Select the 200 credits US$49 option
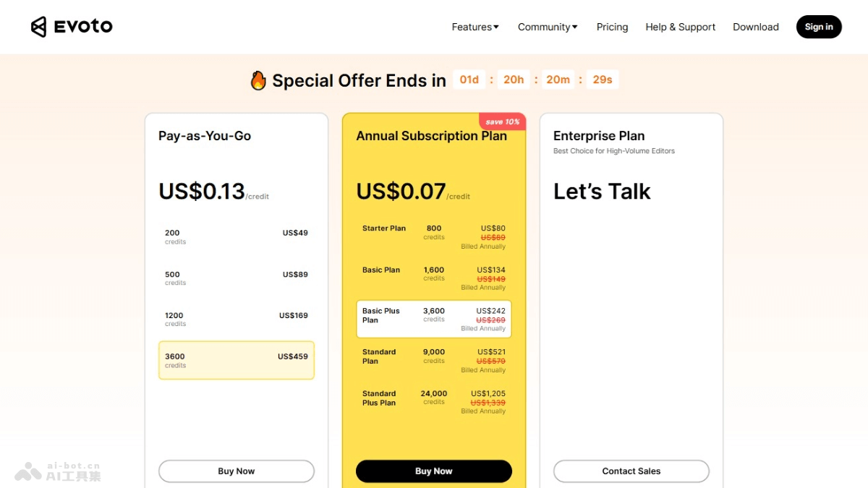 coord(237,237)
